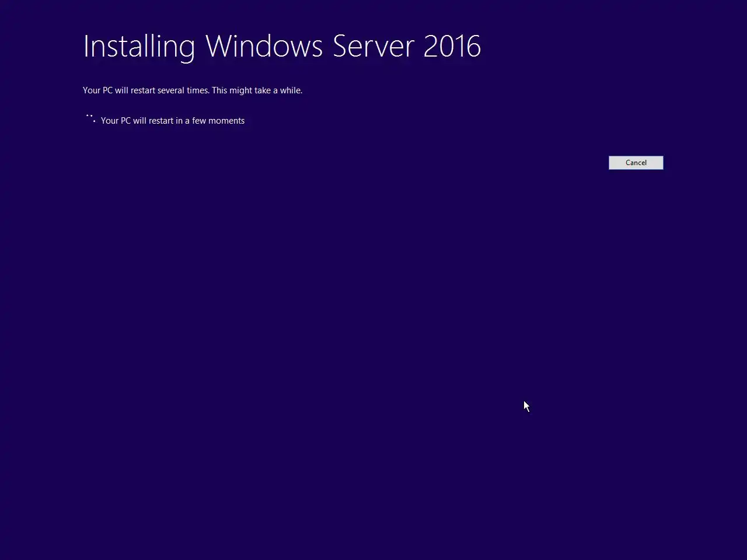Cancel the Windows Server 2016 installation
The height and width of the screenshot is (560, 747).
tap(636, 163)
